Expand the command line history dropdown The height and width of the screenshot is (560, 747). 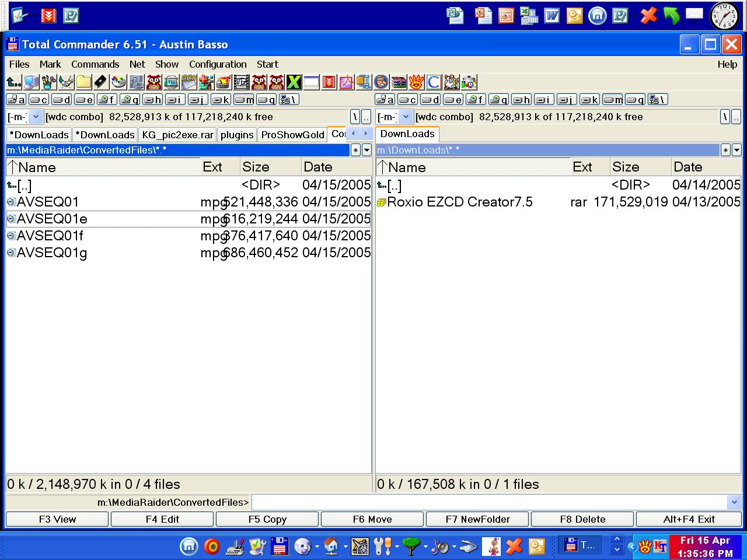(734, 502)
